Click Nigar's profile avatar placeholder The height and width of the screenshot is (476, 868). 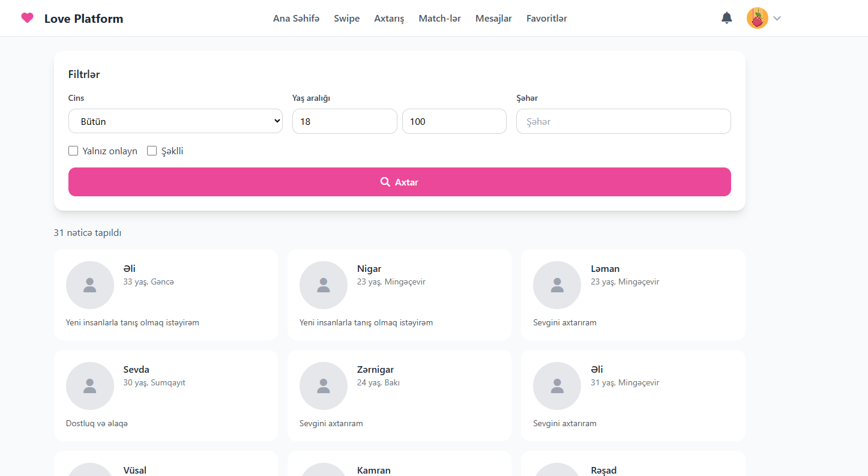click(x=323, y=285)
